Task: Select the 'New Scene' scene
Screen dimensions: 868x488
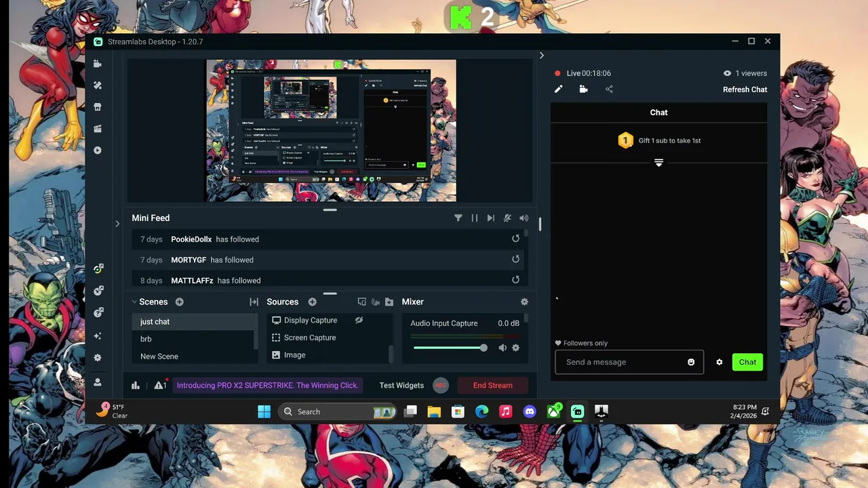Action: [x=194, y=356]
